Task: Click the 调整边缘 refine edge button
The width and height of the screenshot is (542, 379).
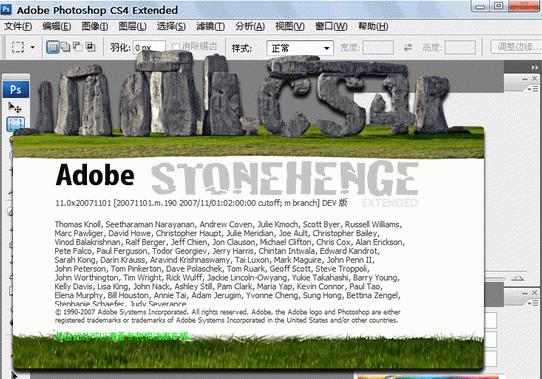Action: point(516,47)
